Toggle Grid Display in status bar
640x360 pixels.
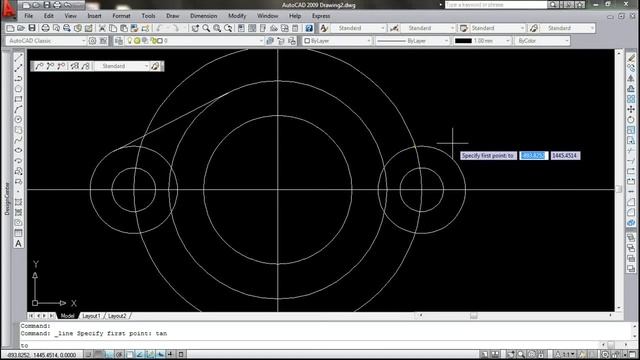tap(99, 354)
